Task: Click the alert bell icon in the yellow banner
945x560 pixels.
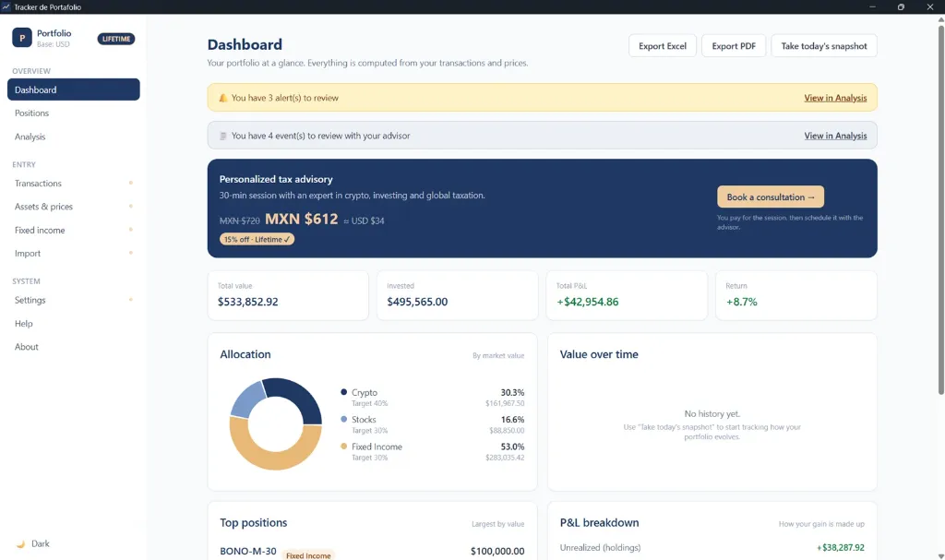Action: click(223, 98)
